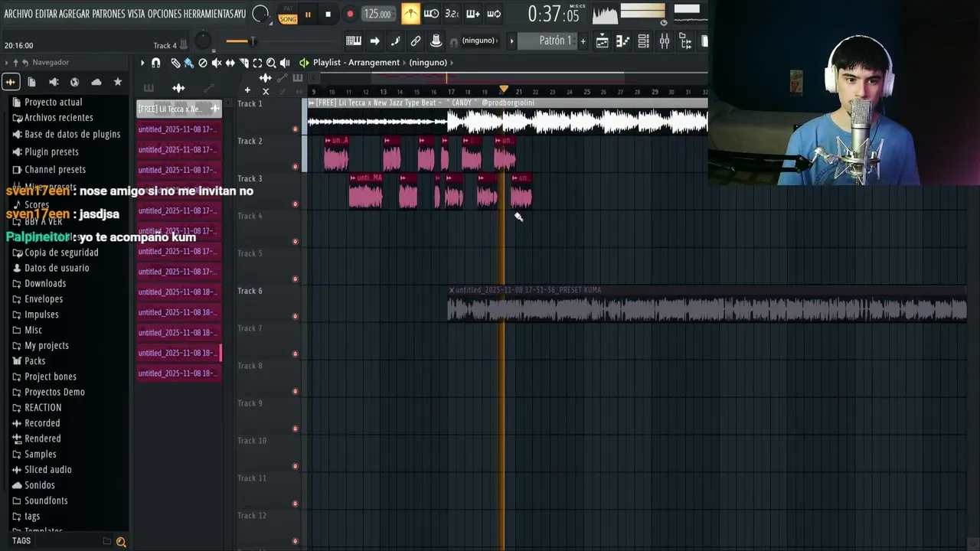This screenshot has width=980, height=551.
Task: Toggle the overdub/blend recording icon
Action: (x=472, y=14)
